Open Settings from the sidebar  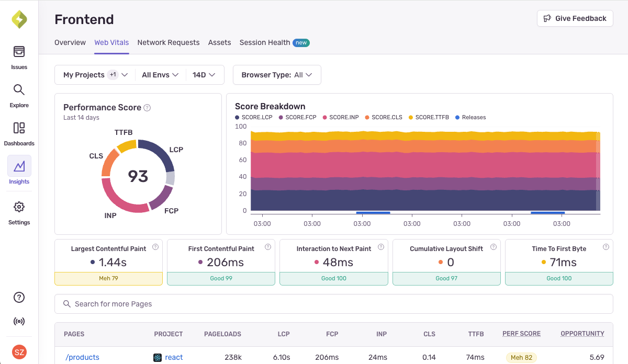[x=19, y=211]
